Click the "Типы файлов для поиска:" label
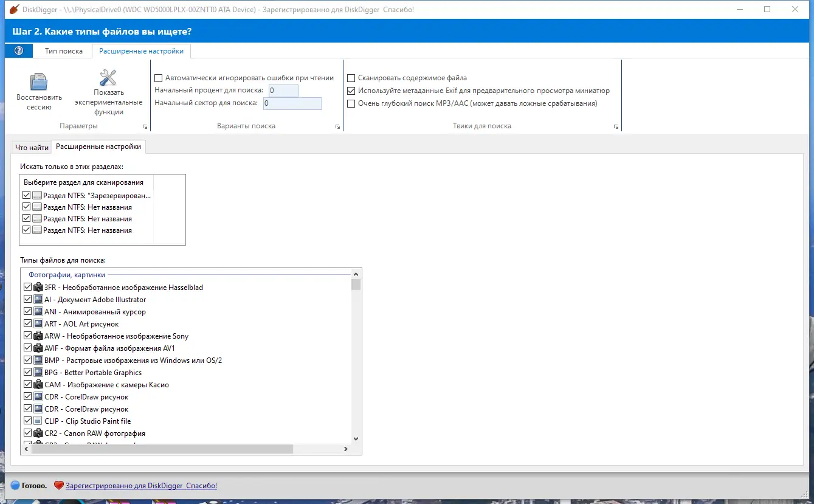The image size is (814, 504). coord(63,260)
